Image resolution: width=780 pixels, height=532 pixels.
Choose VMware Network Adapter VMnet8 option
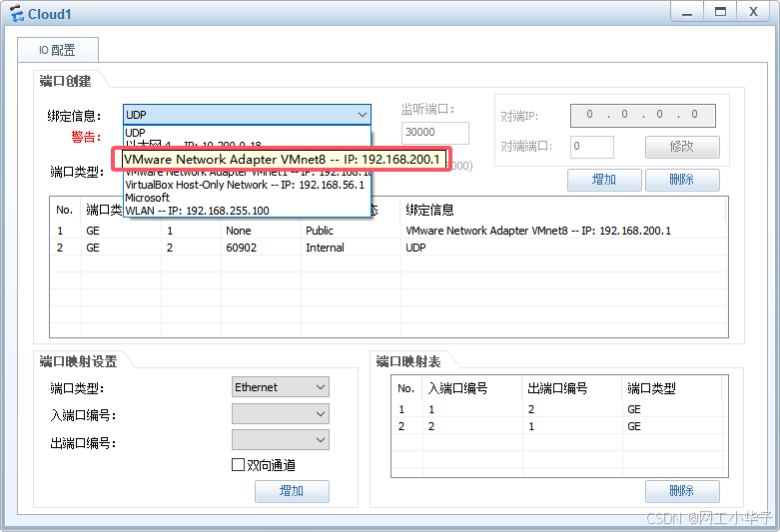[x=282, y=159]
